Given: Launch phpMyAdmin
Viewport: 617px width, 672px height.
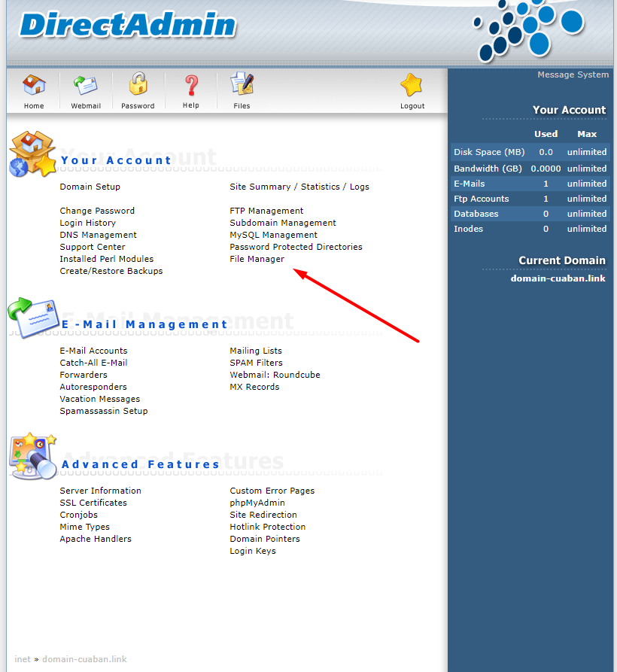Looking at the screenshot, I should coord(257,503).
